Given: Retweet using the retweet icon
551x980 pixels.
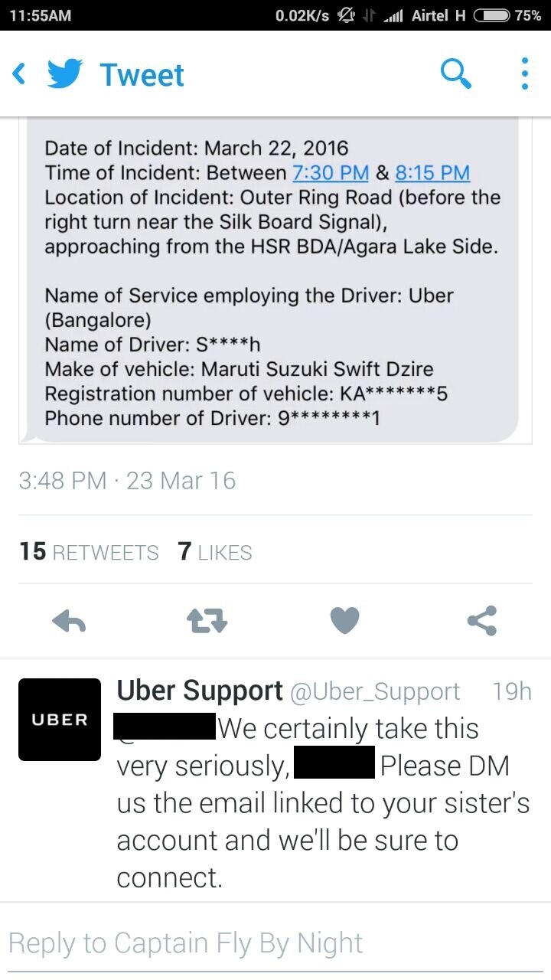Looking at the screenshot, I should click(x=207, y=621).
